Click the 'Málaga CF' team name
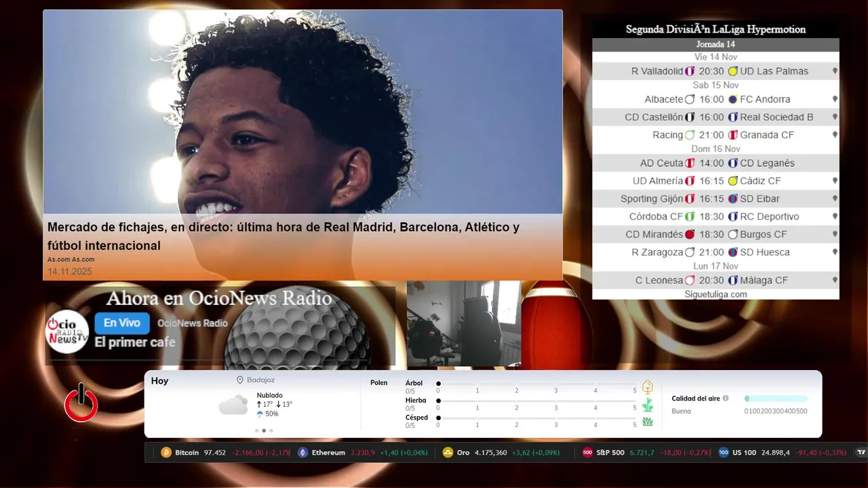The image size is (868, 488). pos(764,281)
